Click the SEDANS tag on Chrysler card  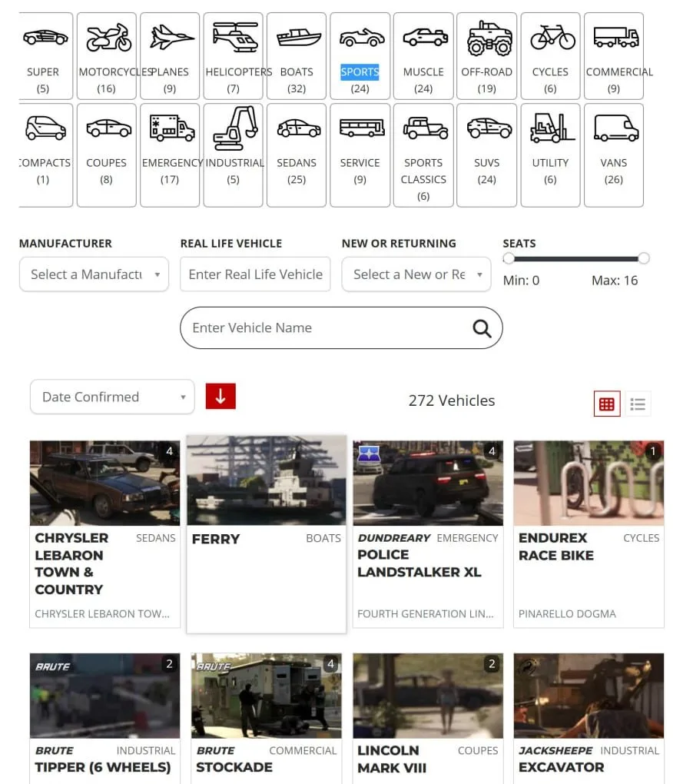pos(156,538)
